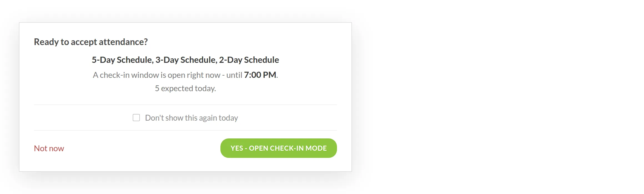Click the "5 expected today." line

coord(185,88)
